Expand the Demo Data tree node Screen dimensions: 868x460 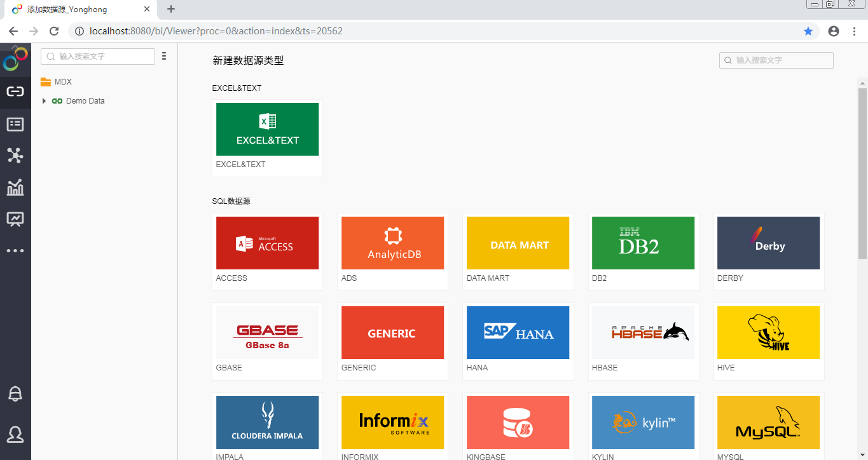click(x=44, y=101)
